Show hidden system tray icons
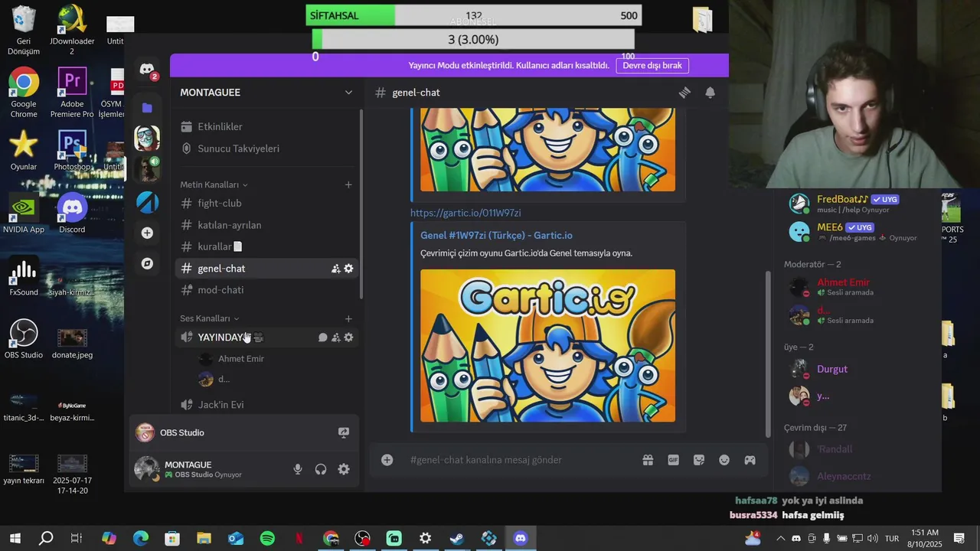This screenshot has width=980, height=551. click(x=780, y=539)
